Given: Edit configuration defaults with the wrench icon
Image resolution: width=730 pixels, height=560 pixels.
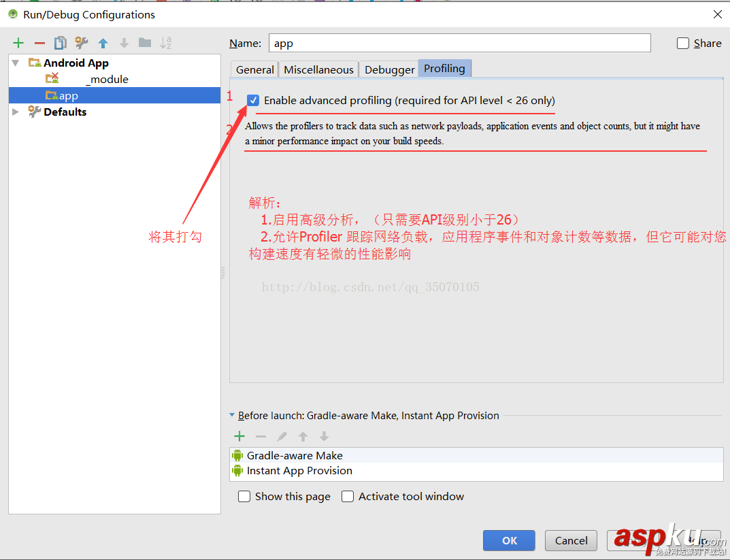Looking at the screenshot, I should (x=81, y=42).
